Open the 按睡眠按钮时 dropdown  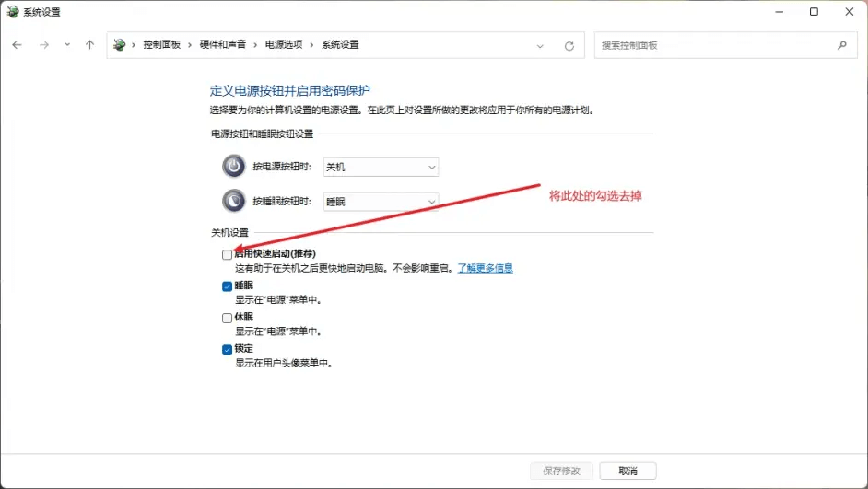coord(381,201)
